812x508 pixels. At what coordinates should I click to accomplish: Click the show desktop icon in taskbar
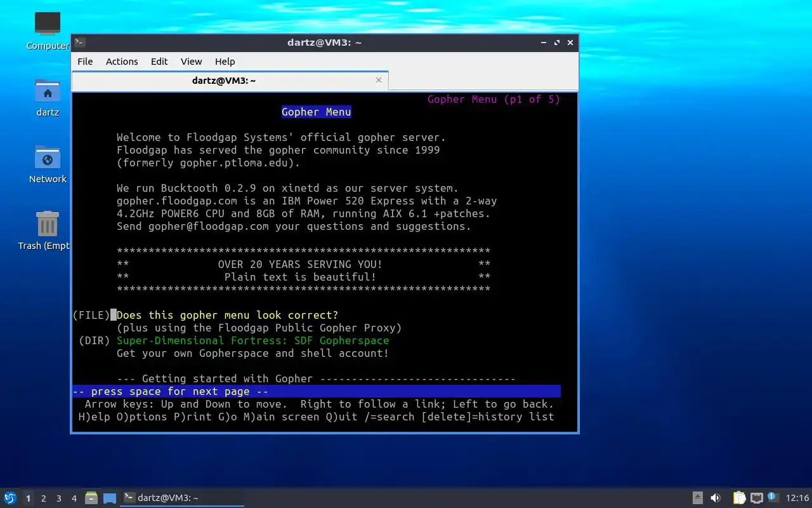pyautogui.click(x=110, y=498)
